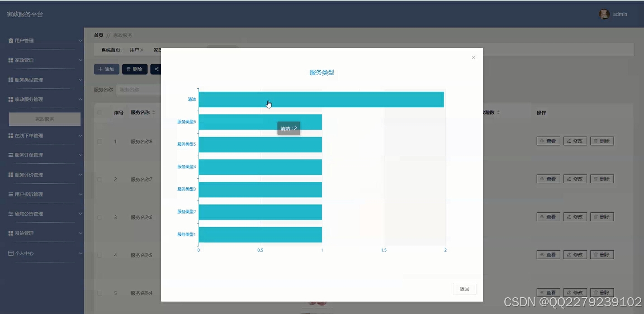Expand the 在线下单管理 menu chevron
644x314 pixels.
[80, 135]
